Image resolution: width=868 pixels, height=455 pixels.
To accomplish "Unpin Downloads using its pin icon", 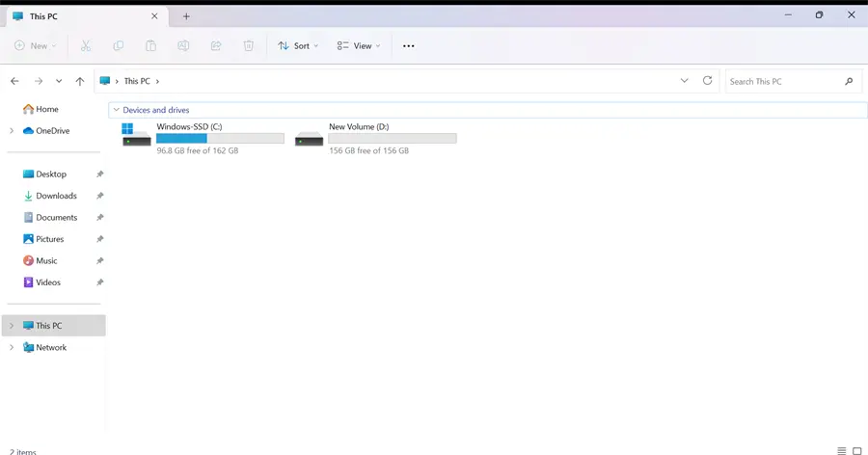I will point(99,196).
